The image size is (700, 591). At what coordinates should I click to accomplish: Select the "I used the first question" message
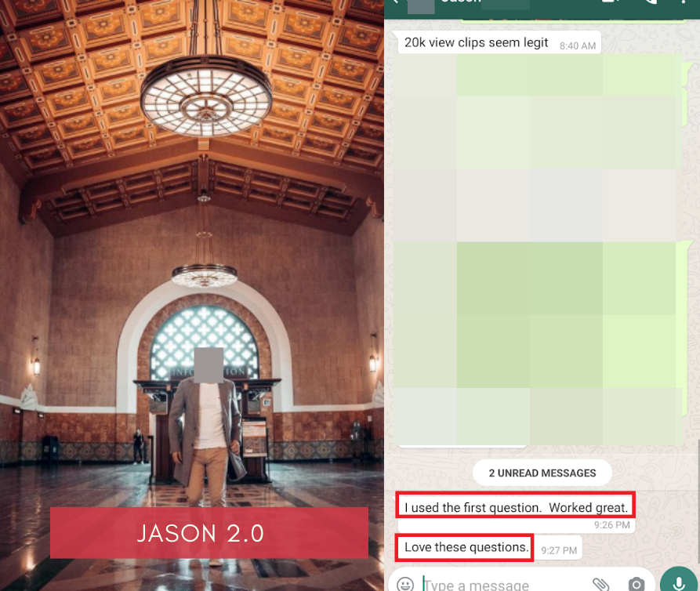(x=516, y=507)
